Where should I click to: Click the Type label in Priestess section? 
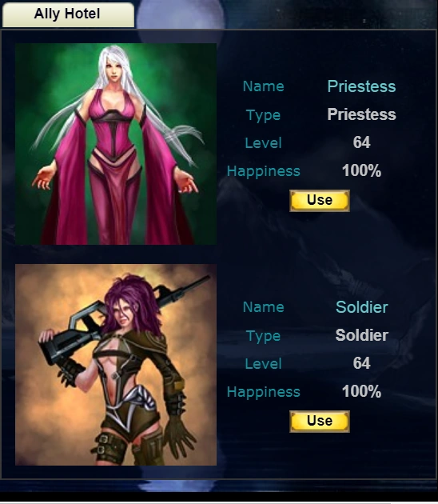[x=263, y=115]
